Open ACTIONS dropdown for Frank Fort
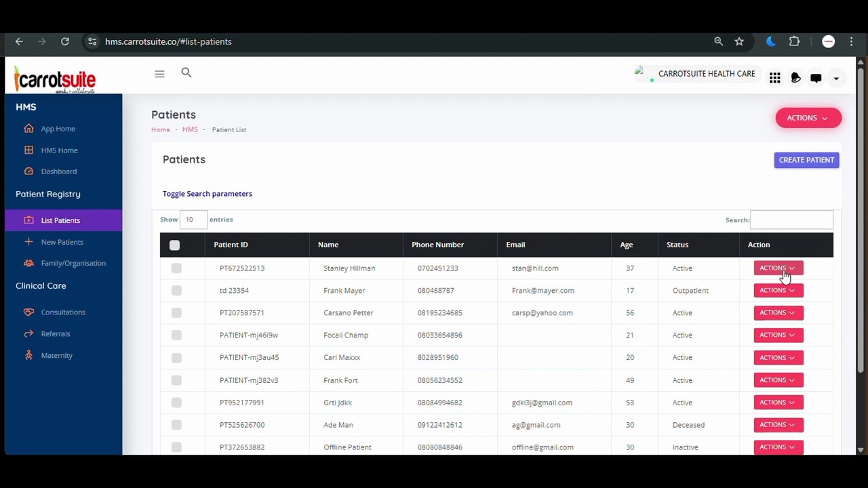868x488 pixels. click(x=778, y=380)
